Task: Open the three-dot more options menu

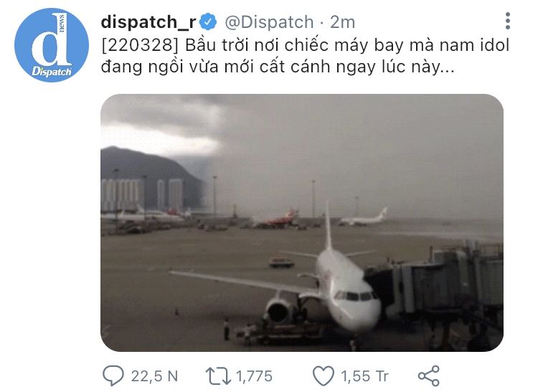Action: pos(507,21)
